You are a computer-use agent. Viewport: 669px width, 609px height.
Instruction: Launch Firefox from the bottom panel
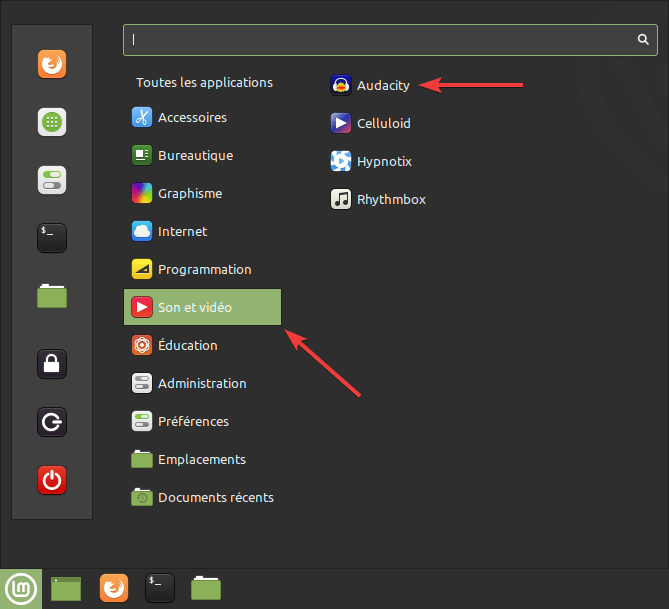(x=113, y=588)
